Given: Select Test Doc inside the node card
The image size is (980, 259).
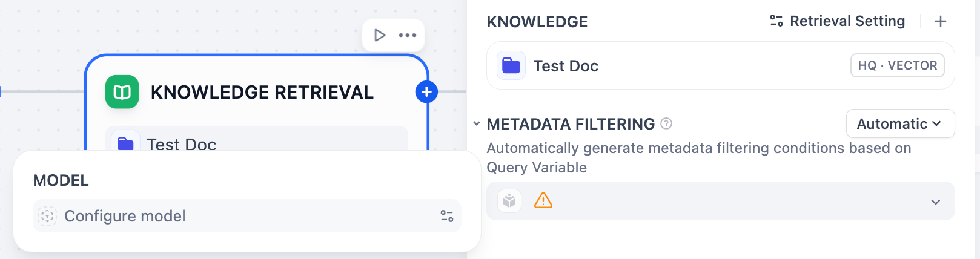Looking at the screenshot, I should 182,144.
